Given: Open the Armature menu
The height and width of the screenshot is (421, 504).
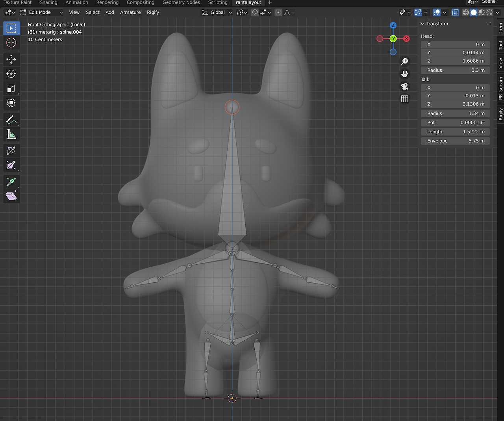Looking at the screenshot, I should [130, 13].
